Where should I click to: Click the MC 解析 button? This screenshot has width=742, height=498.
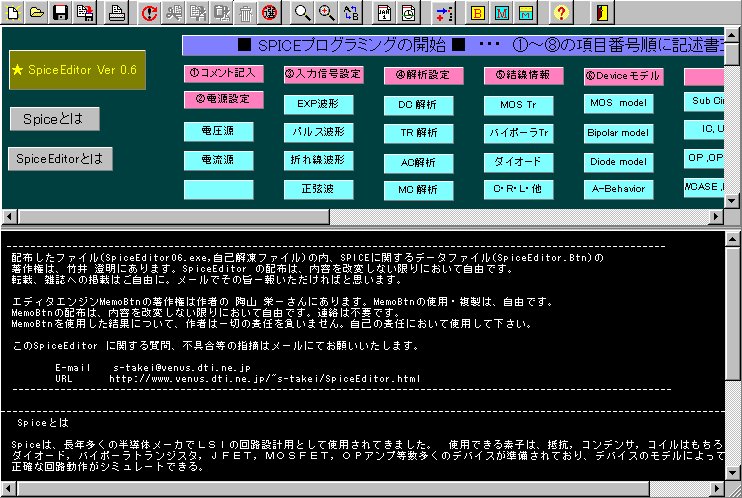418,190
